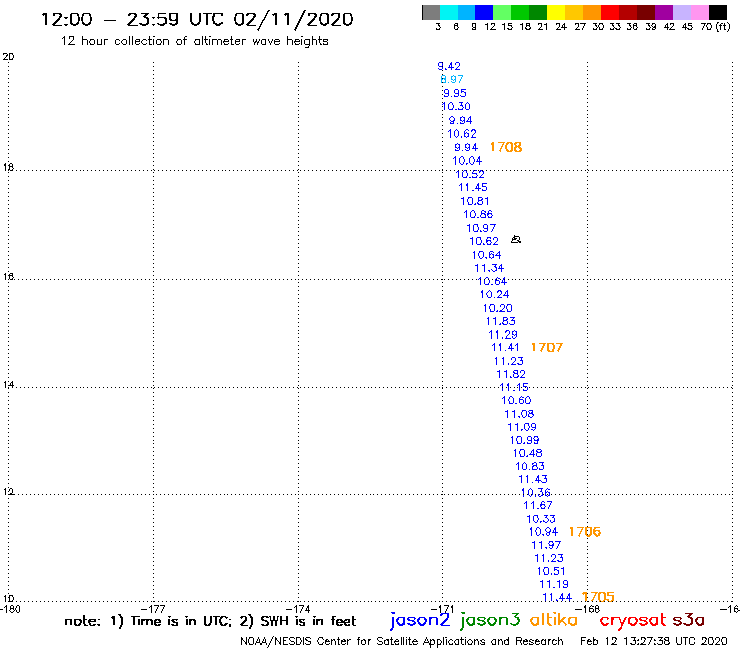Select the '10.86' wave height reading

478,214
